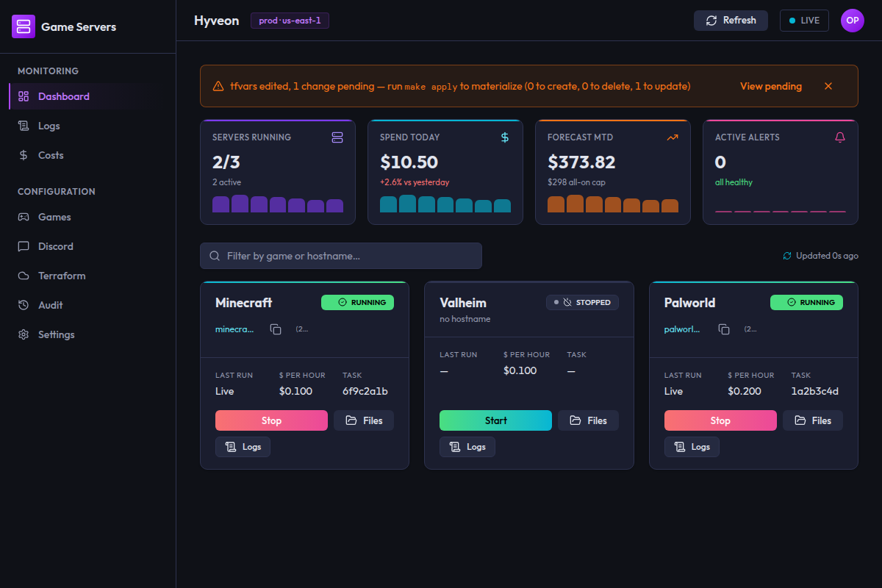
Task: Copy the Palworld hostname
Action: click(x=724, y=329)
